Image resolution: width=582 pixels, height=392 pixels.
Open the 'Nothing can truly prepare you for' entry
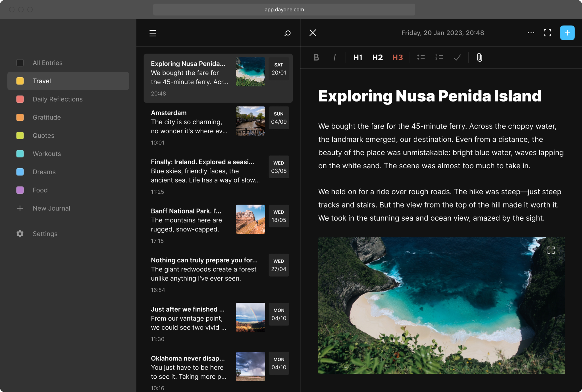(x=218, y=275)
